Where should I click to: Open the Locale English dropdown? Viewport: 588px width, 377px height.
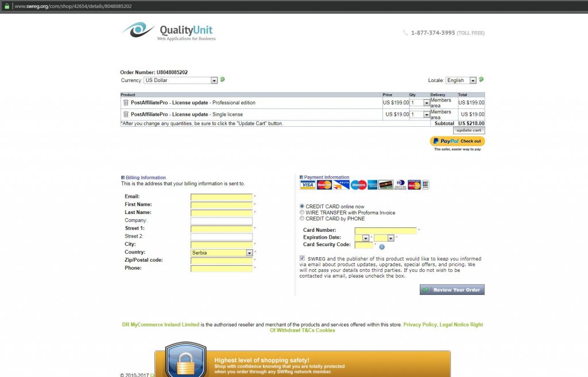pos(461,80)
